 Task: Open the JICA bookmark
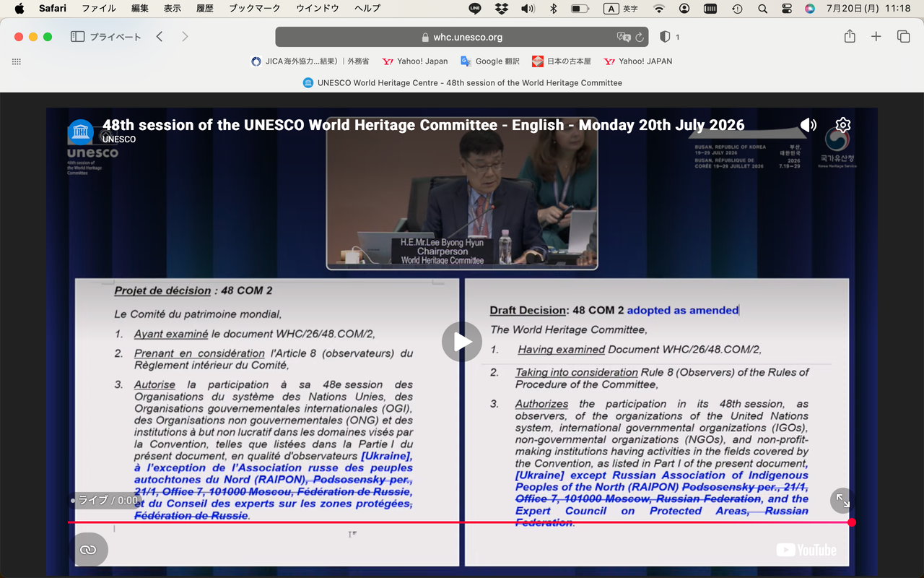pos(310,61)
